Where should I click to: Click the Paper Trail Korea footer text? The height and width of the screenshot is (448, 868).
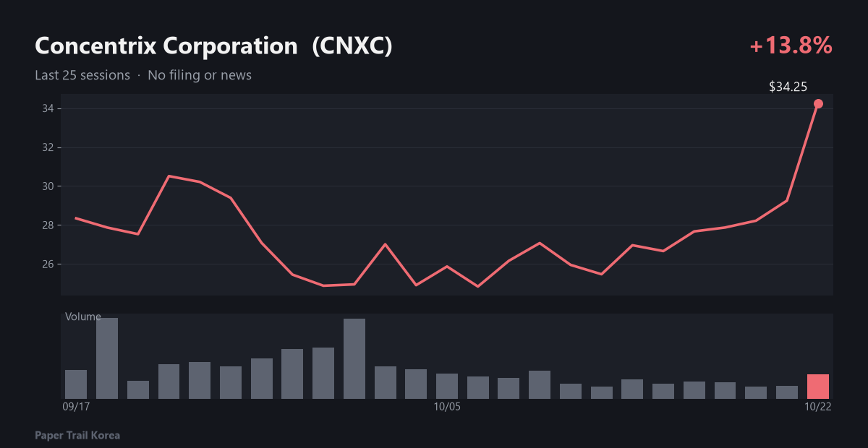coord(77,436)
